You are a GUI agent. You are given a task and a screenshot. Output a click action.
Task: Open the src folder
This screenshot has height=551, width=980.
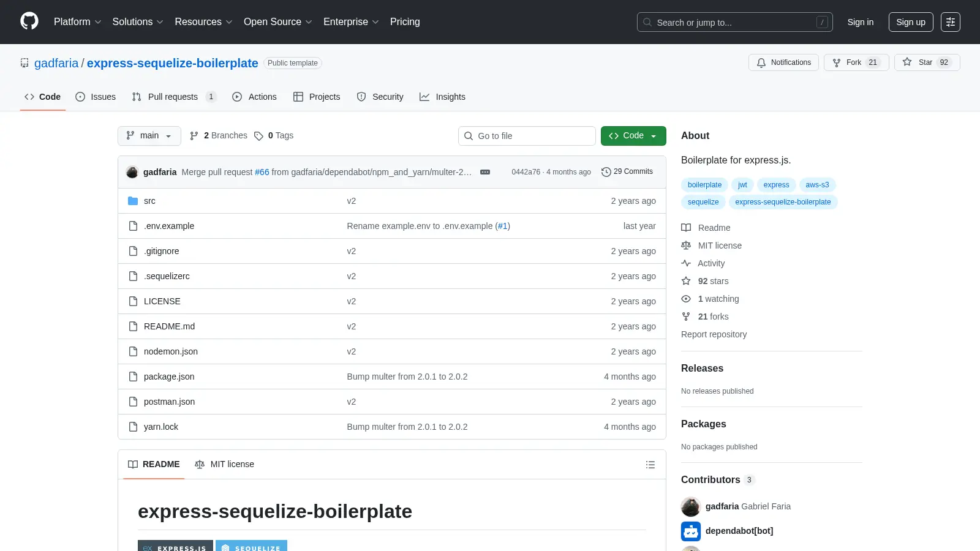click(x=149, y=201)
